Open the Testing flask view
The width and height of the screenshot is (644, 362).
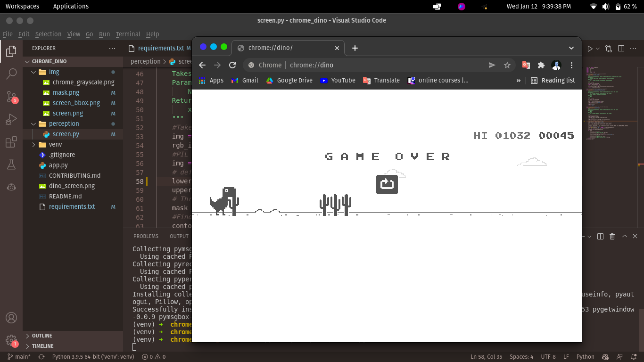11,165
